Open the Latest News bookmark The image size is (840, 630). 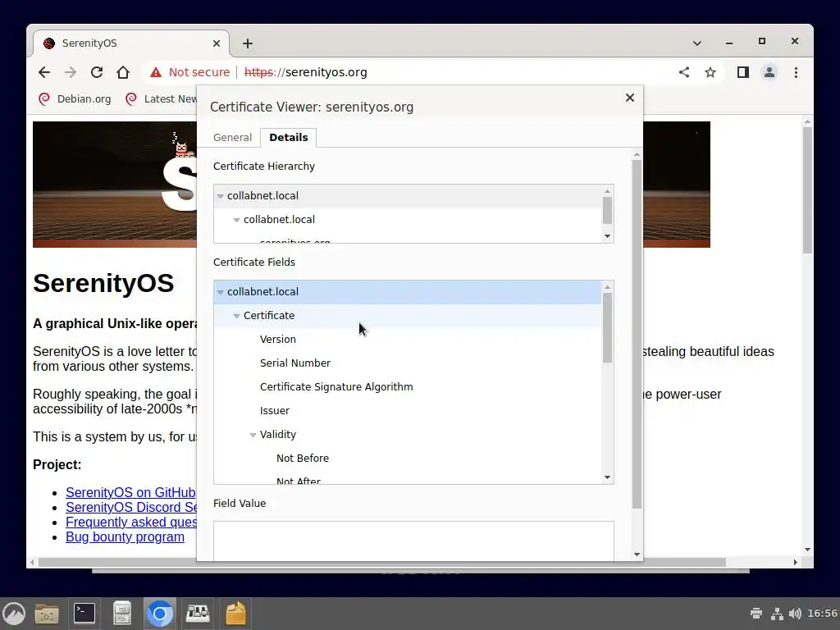click(161, 99)
